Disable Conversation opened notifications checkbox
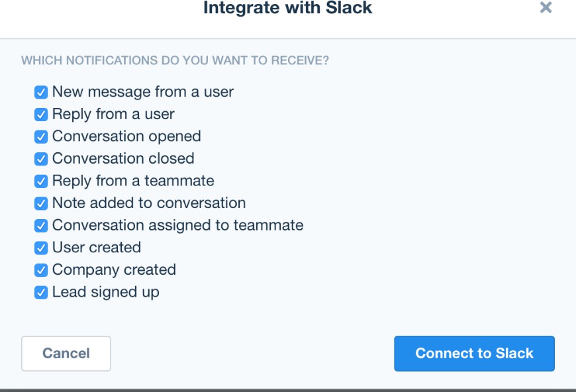This screenshot has height=392, width=576. (x=41, y=136)
